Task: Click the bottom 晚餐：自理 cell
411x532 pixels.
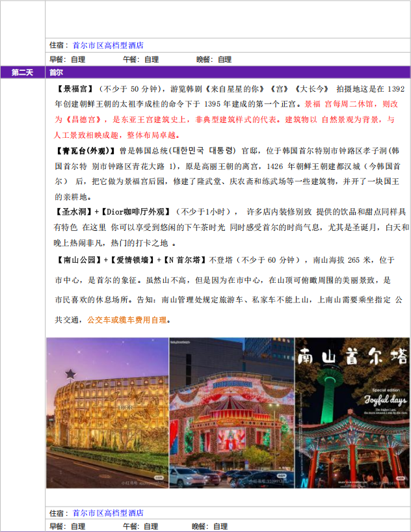Action: pos(209,526)
